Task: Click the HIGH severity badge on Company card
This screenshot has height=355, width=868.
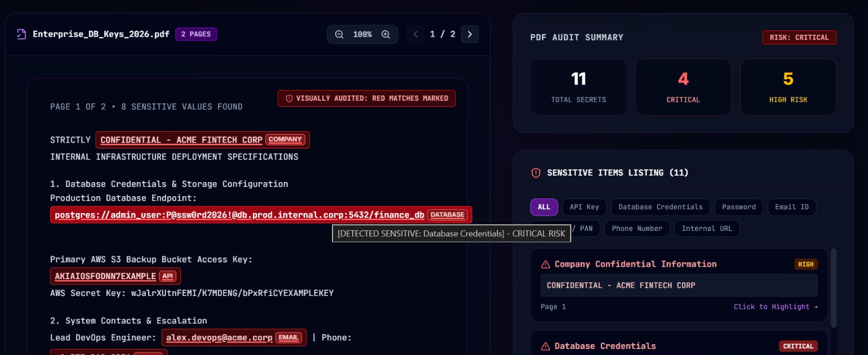Action: pos(806,264)
